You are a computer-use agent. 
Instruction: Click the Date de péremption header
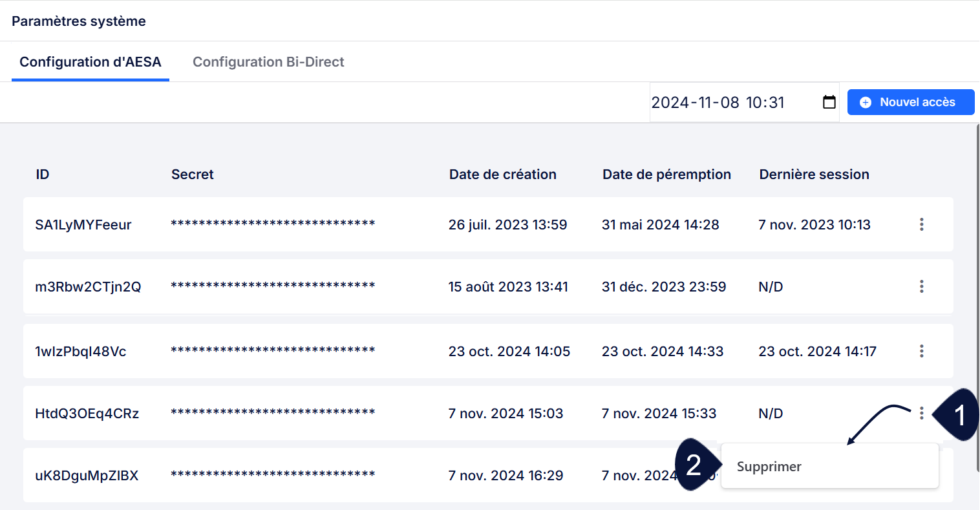[666, 175]
